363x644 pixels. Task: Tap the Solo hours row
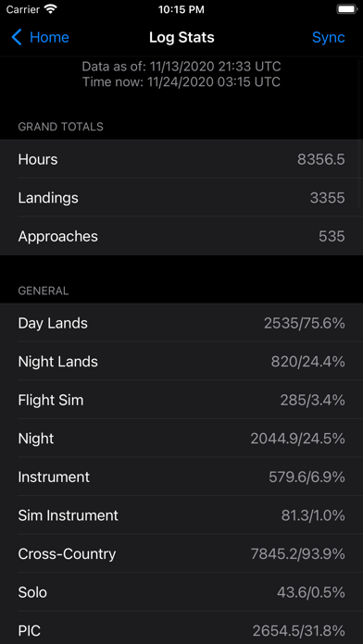coord(181,592)
